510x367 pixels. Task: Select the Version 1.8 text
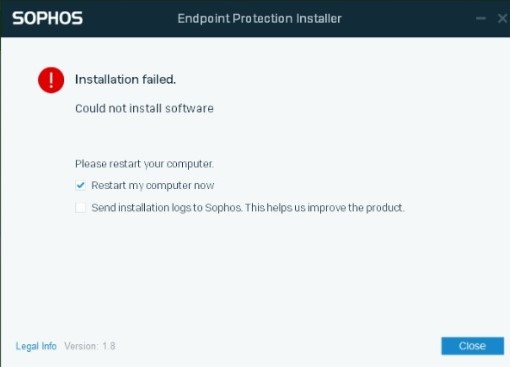pos(90,346)
